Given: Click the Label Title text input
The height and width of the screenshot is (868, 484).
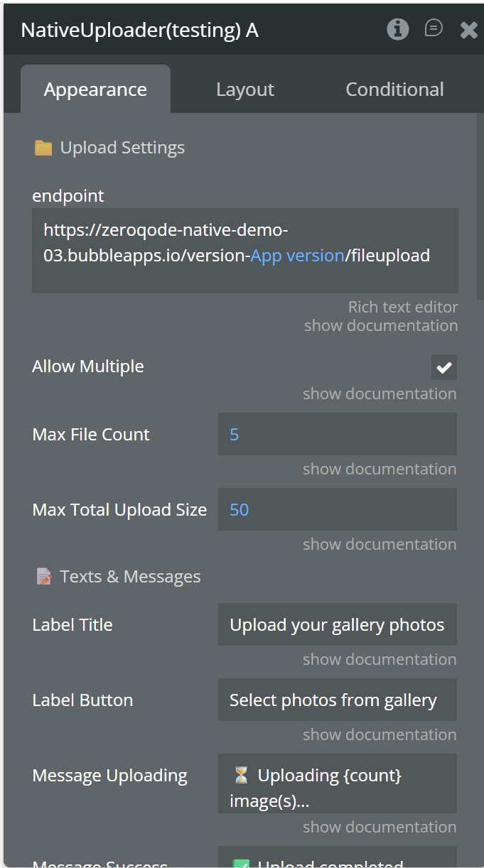Looking at the screenshot, I should [x=337, y=625].
